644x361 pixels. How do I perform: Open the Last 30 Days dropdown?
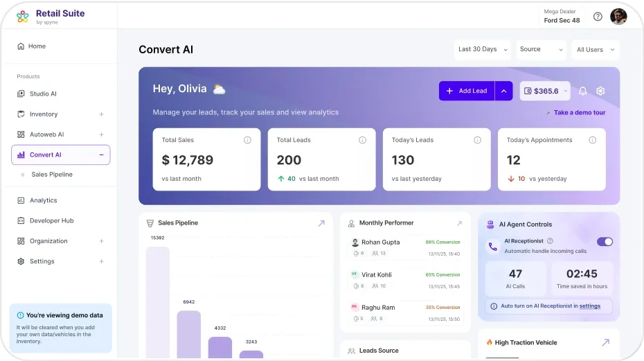[x=483, y=49]
